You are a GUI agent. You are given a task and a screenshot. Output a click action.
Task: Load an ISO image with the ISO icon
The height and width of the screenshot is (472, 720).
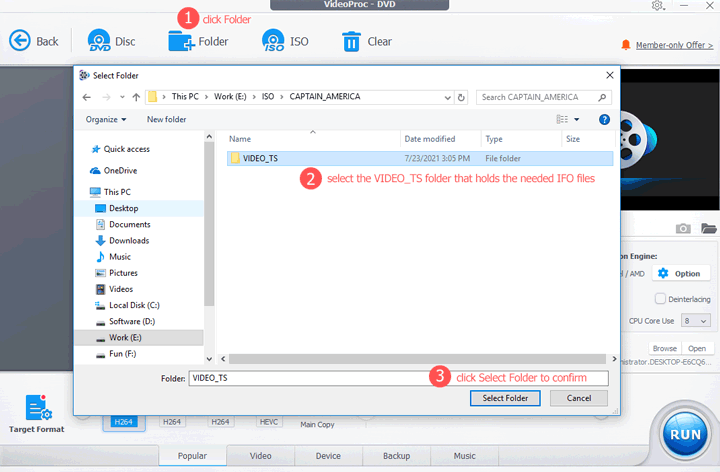273,40
